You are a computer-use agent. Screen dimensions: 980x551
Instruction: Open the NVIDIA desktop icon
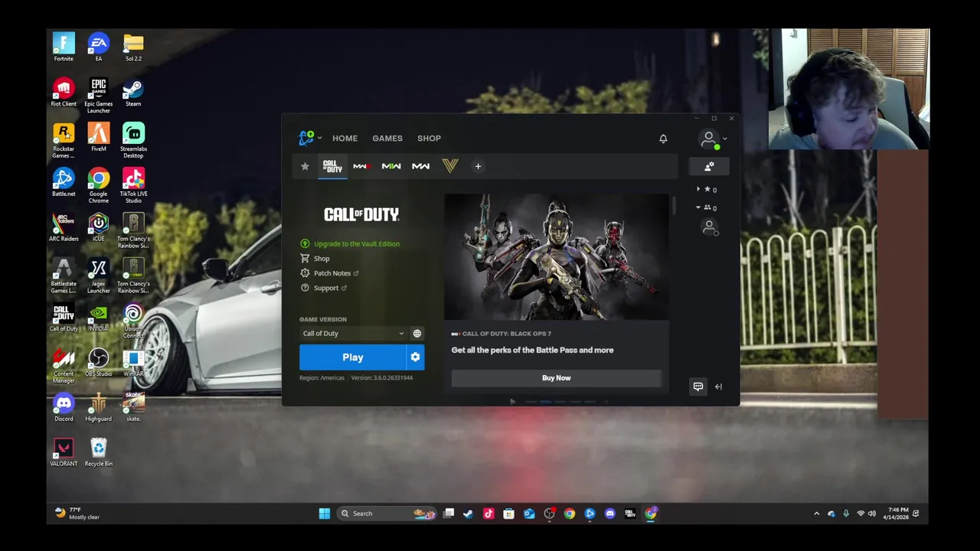point(98,318)
